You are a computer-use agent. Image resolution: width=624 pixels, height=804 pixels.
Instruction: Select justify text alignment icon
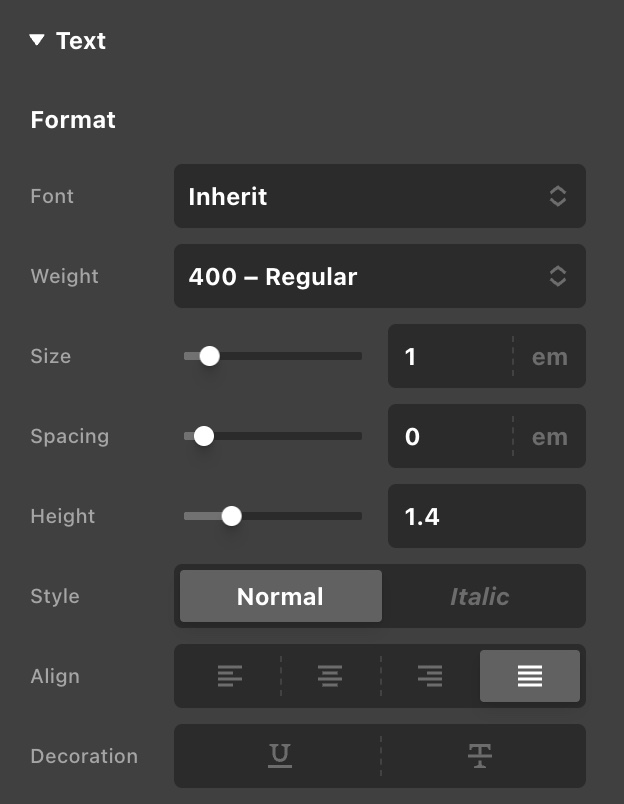pos(530,677)
